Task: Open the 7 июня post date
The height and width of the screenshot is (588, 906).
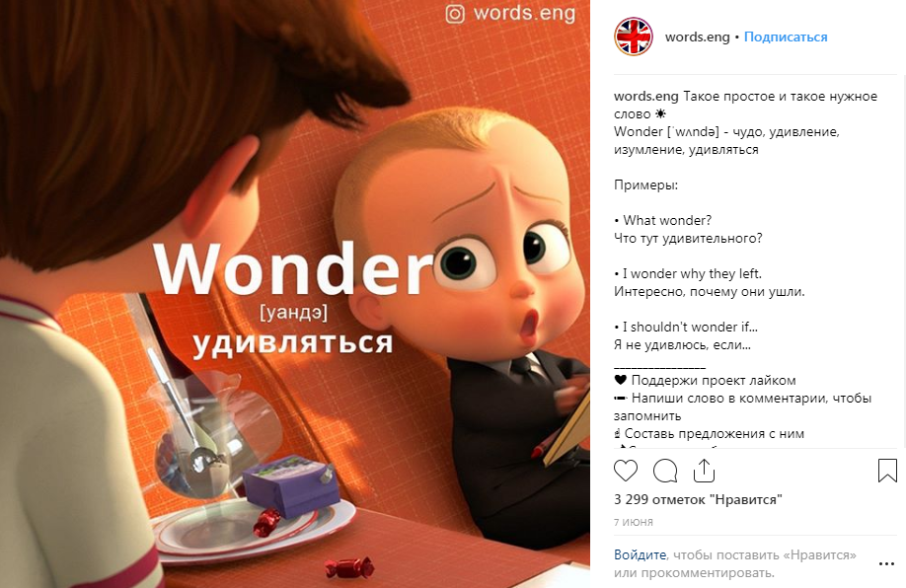Action: click(x=634, y=522)
